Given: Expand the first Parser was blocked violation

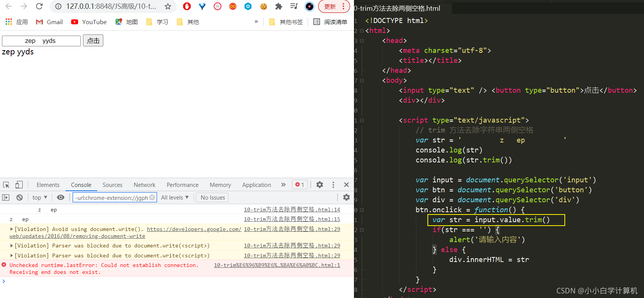Looking at the screenshot, I should [x=11, y=246].
